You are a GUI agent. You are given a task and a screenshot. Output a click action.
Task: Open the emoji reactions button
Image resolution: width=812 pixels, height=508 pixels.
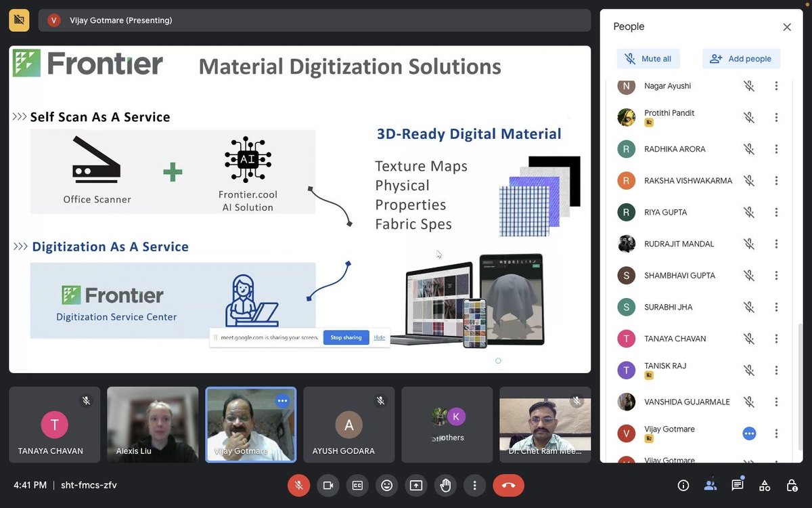(386, 485)
